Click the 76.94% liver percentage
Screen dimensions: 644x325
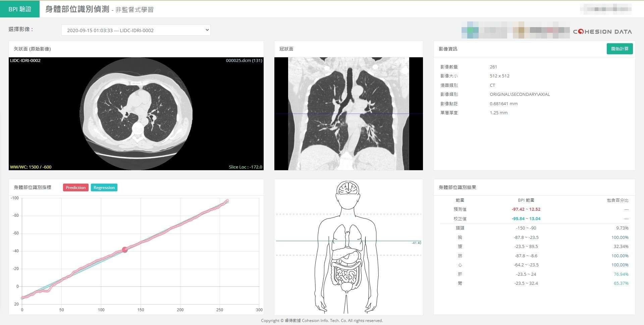click(x=621, y=274)
